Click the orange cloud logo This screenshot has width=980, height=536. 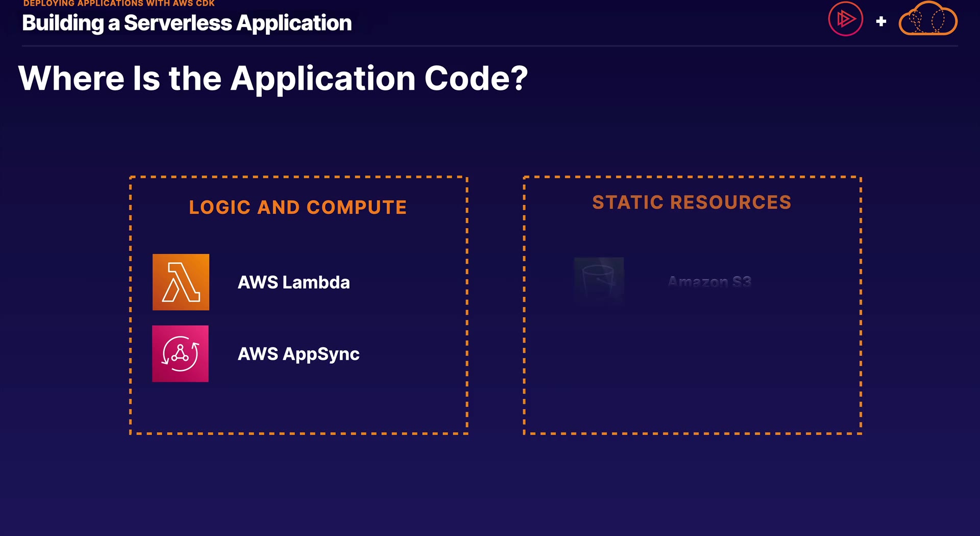(928, 18)
